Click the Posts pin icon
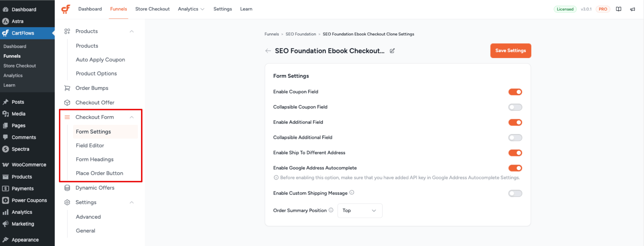Screen dimensions: 644x246 [6, 102]
